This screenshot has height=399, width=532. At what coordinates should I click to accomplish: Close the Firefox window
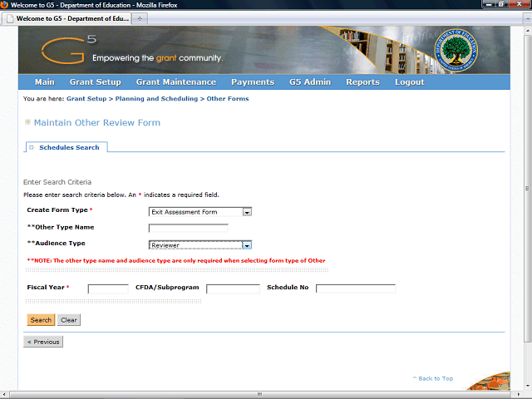tap(519, 4)
